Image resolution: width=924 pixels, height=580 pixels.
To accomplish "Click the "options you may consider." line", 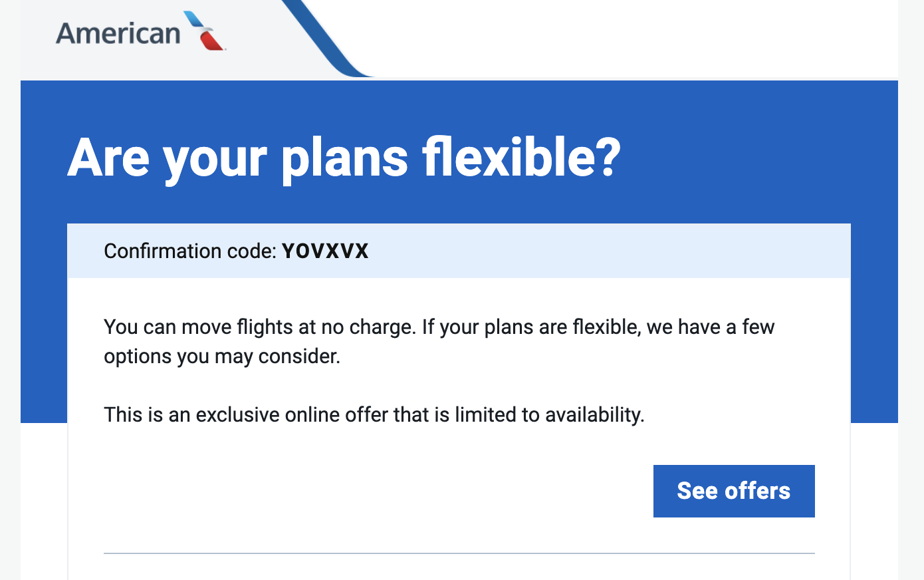I will 222,357.
